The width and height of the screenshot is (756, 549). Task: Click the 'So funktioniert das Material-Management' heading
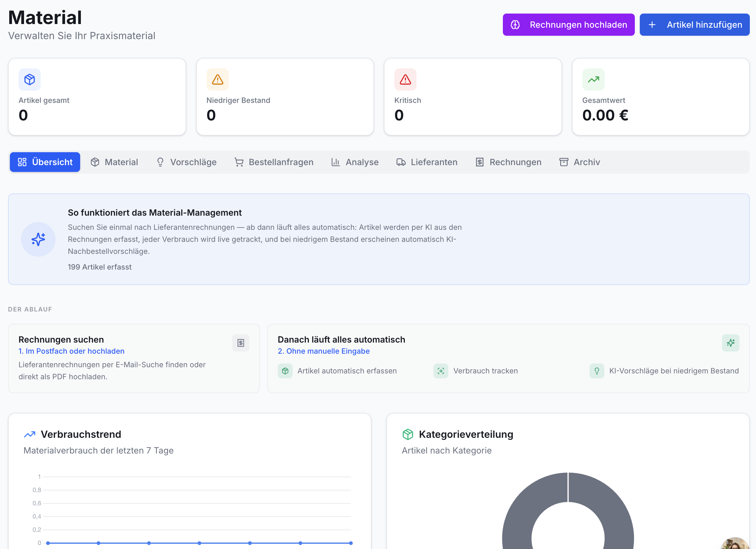(x=155, y=213)
